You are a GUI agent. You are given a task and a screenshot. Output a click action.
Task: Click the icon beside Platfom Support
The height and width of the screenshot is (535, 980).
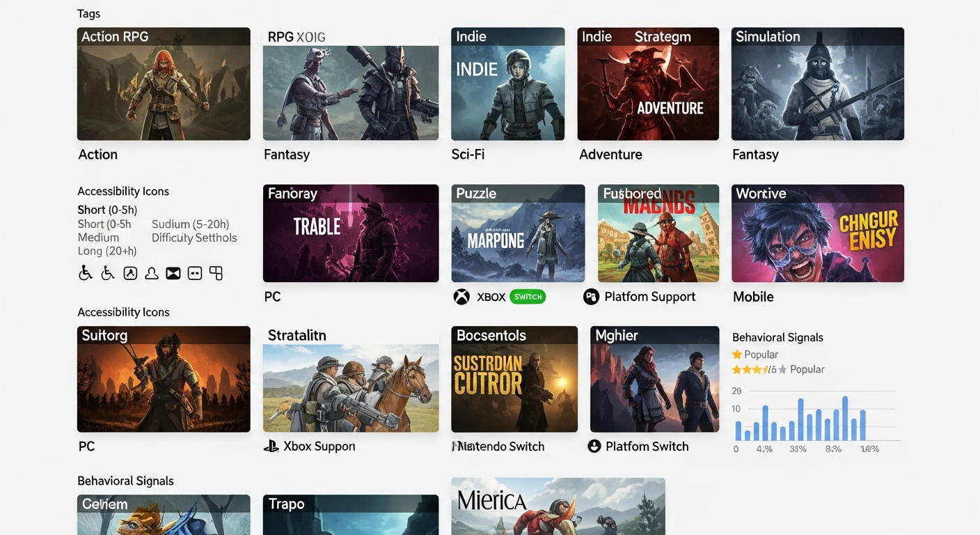tap(591, 297)
